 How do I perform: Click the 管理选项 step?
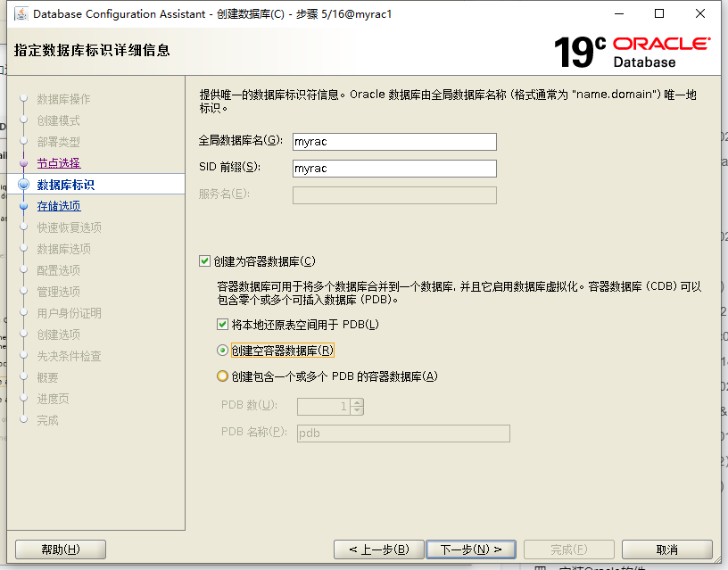click(59, 292)
